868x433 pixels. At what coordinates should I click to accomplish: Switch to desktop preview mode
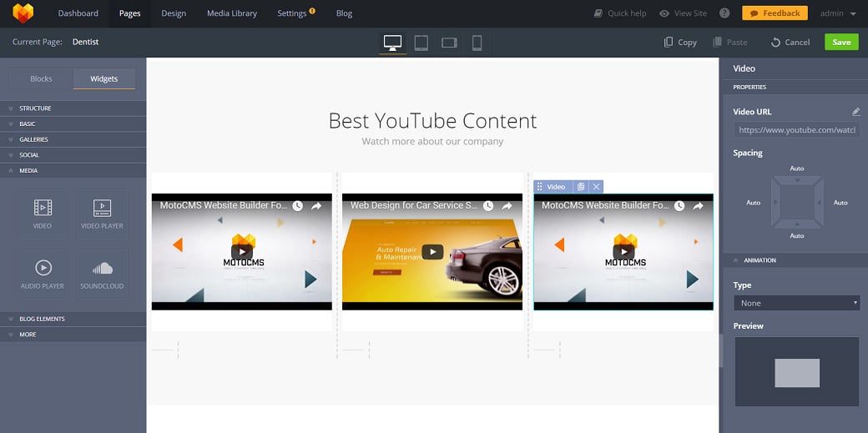(392, 43)
